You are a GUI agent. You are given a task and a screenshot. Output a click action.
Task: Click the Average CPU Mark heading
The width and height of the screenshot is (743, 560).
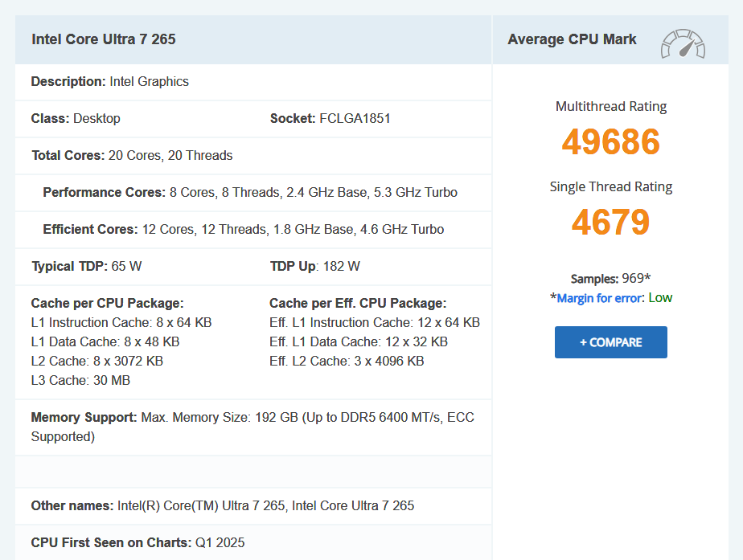tap(572, 39)
